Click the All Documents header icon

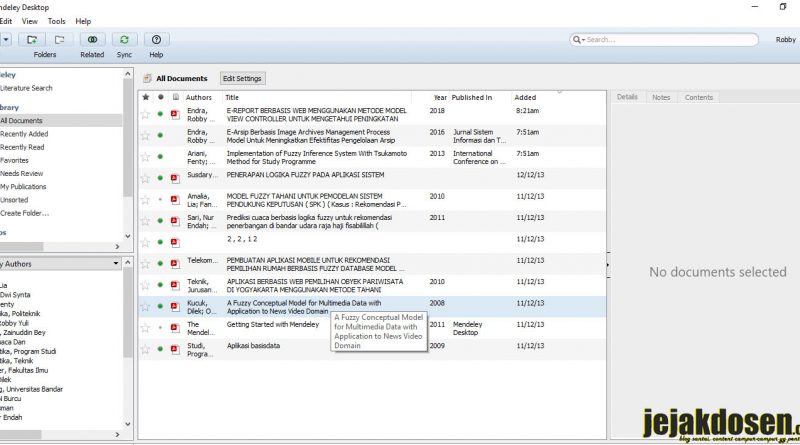147,78
